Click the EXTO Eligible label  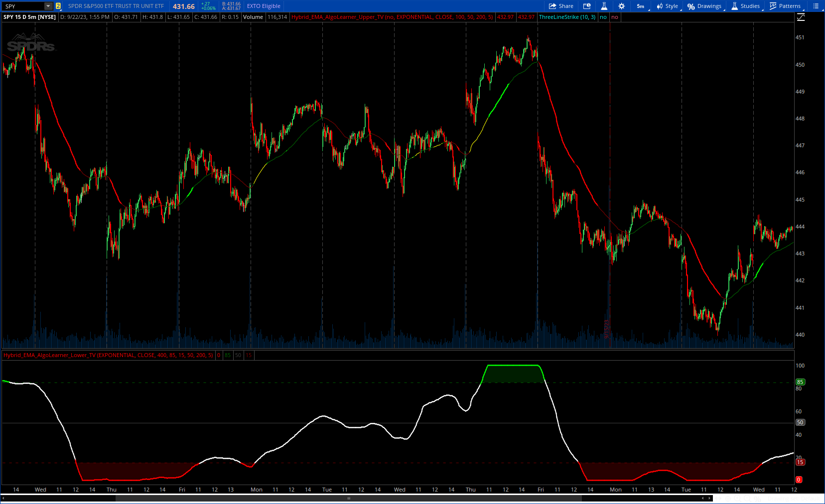pos(264,6)
